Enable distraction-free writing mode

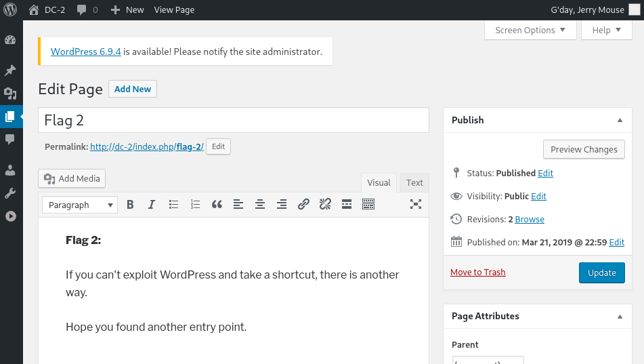[x=416, y=204]
